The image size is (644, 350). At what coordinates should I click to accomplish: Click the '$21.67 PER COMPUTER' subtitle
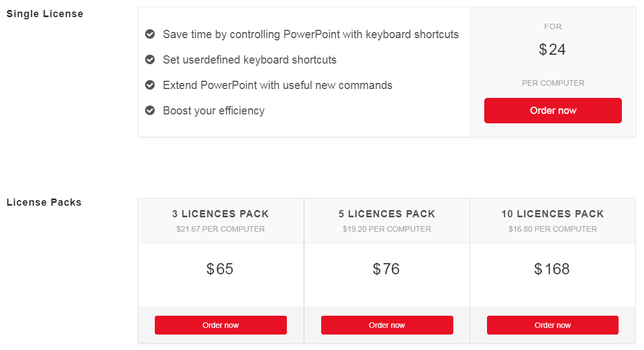[x=221, y=229]
